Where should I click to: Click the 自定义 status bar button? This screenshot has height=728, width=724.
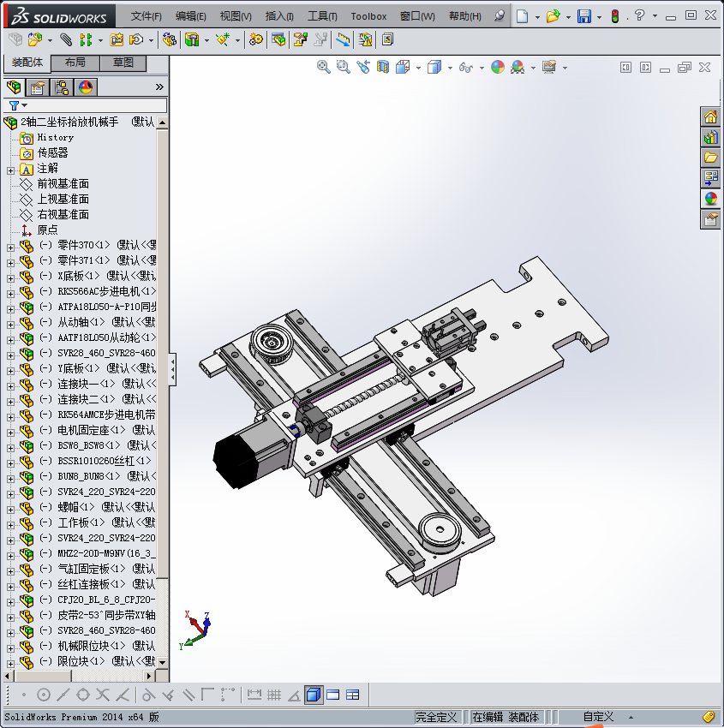[x=598, y=717]
